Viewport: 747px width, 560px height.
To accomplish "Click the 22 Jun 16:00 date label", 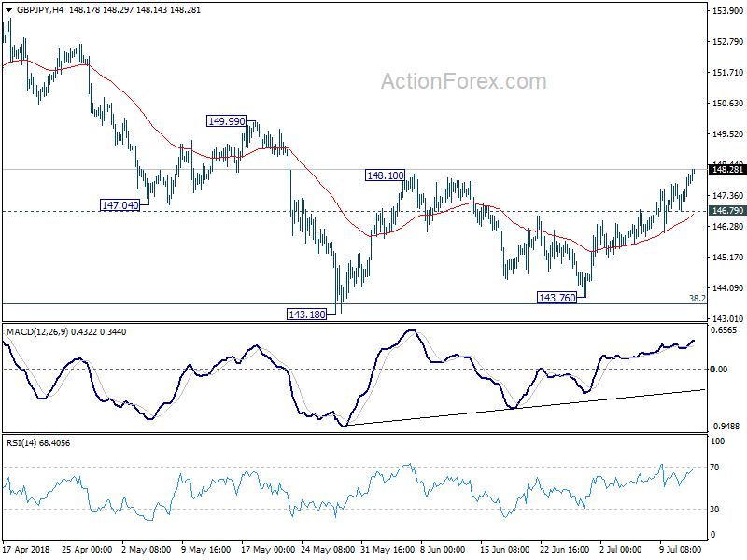I will [x=564, y=549].
